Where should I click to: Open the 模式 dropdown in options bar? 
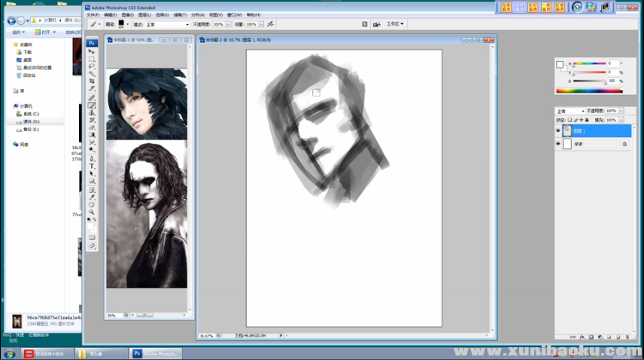click(x=166, y=24)
